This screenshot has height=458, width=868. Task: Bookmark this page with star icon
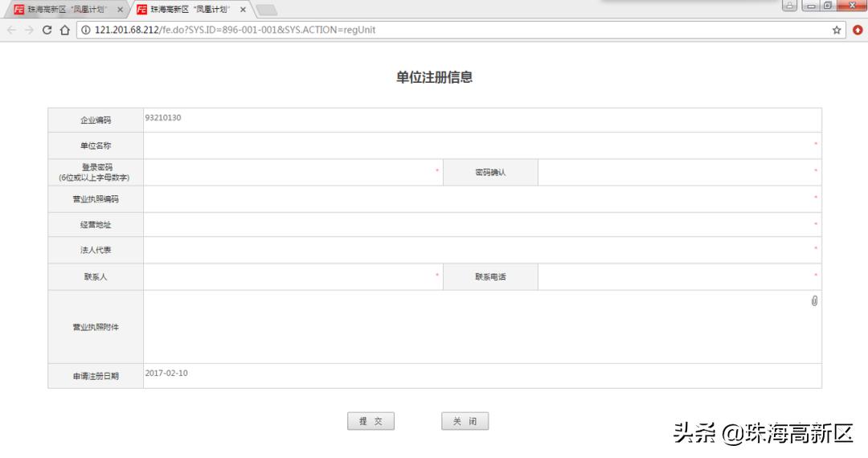[x=837, y=30]
